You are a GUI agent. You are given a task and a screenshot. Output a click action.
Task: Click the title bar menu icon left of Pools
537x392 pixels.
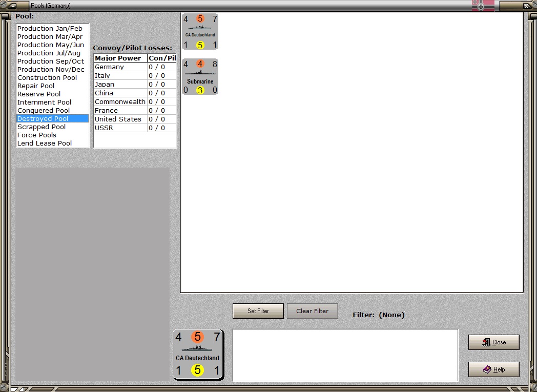(x=12, y=6)
